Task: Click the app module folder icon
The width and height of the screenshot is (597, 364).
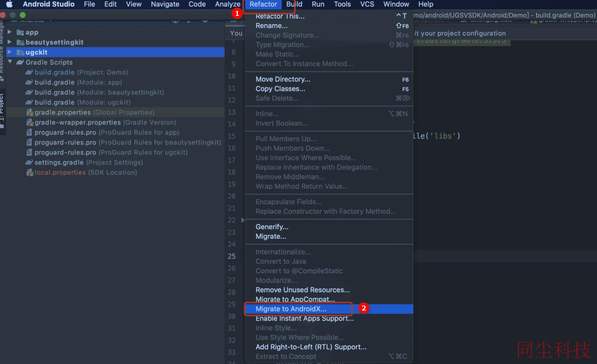Action: (x=20, y=33)
